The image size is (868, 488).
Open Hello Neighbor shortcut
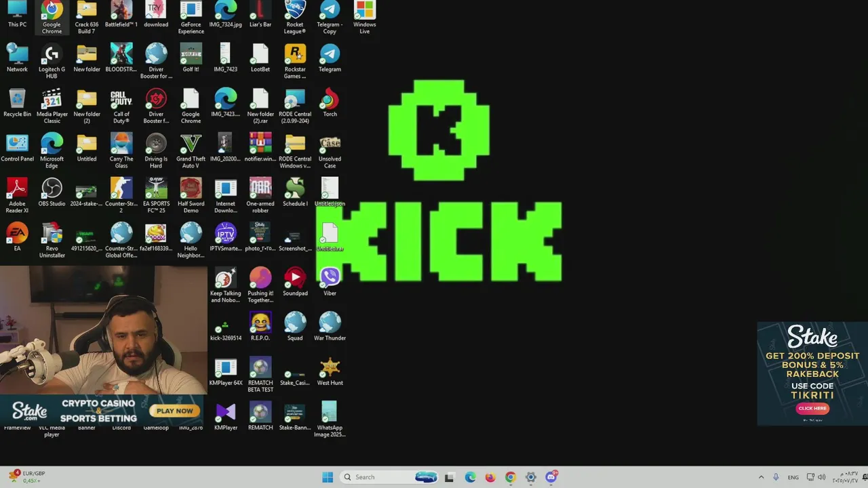coord(191,241)
